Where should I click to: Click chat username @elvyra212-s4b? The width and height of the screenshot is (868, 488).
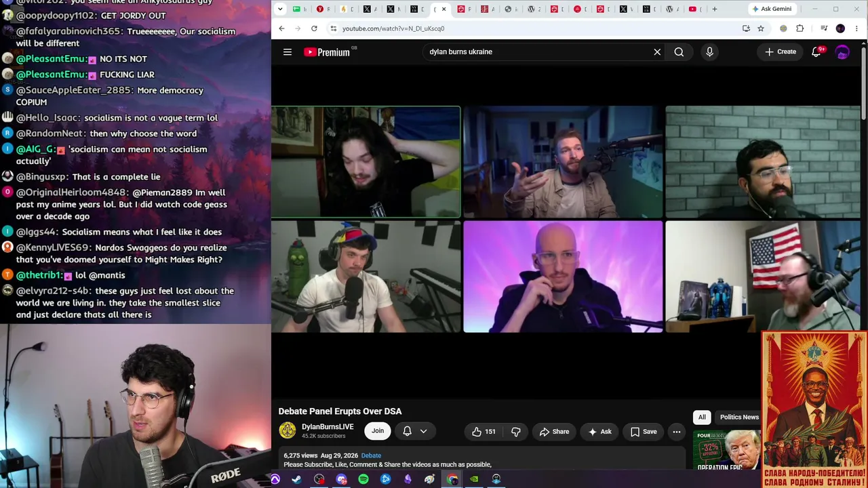click(54, 291)
